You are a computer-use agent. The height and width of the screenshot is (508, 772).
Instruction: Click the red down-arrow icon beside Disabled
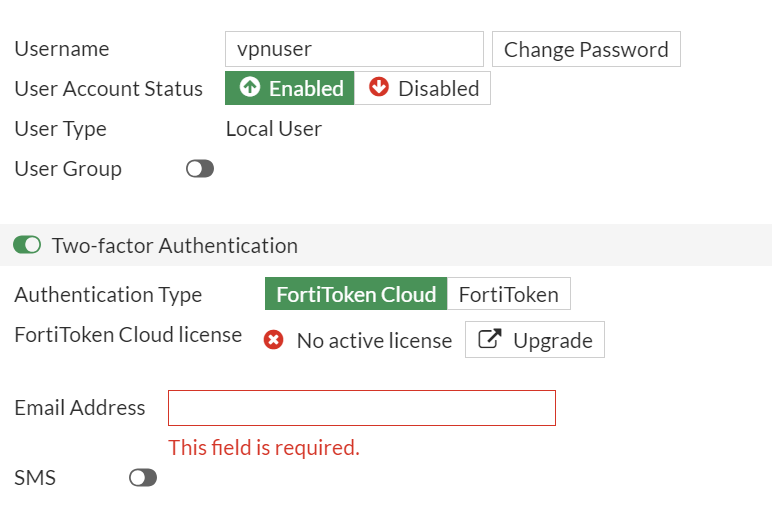378,88
